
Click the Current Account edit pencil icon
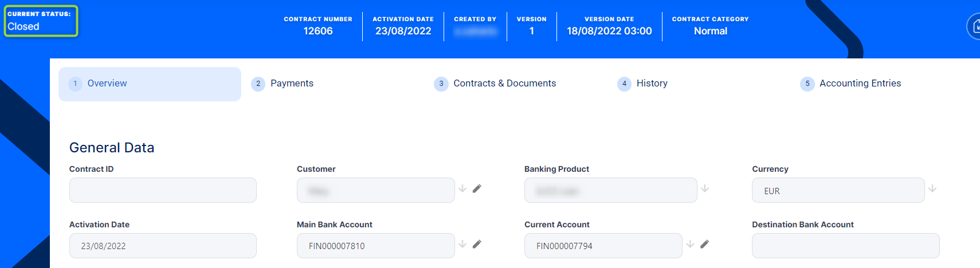[704, 244]
